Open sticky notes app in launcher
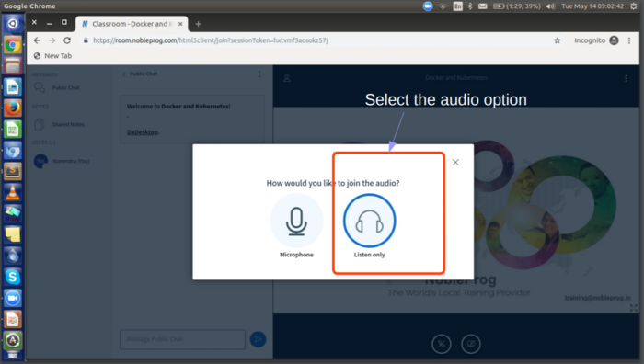This screenshot has height=364, width=644. point(13,234)
